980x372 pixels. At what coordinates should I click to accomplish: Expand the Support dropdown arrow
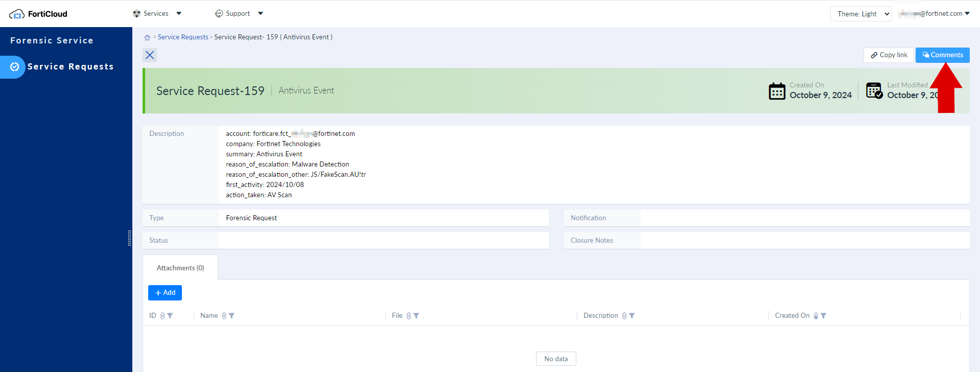click(x=261, y=14)
